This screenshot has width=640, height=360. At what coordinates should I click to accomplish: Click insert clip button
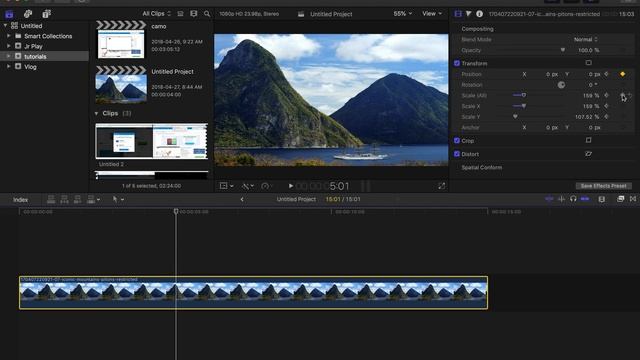tap(64, 199)
